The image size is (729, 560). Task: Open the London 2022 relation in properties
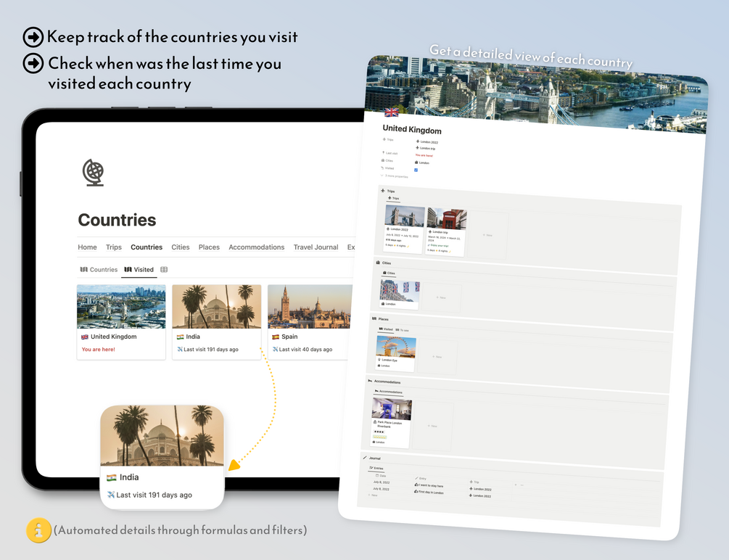[427, 142]
